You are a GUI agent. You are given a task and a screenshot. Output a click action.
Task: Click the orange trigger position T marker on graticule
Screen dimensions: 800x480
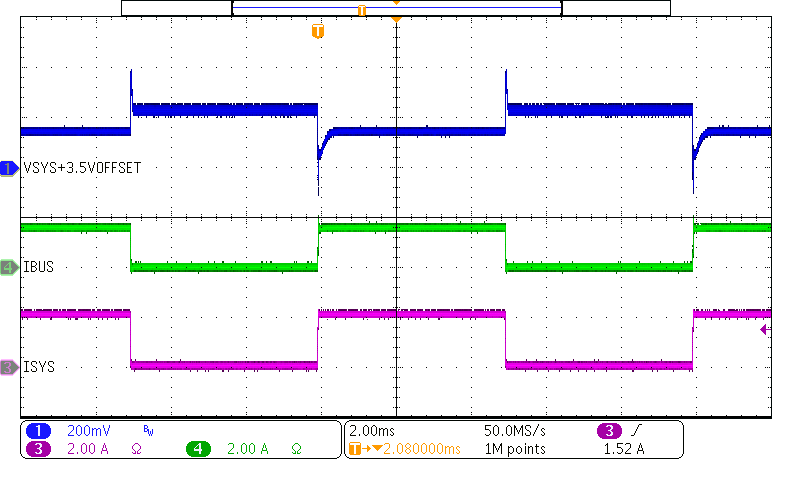318,32
